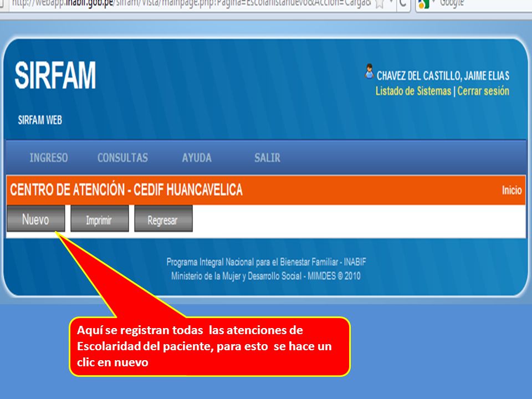The image size is (532, 399).
Task: Reload the page with the refresh icon
Action: tap(403, 4)
